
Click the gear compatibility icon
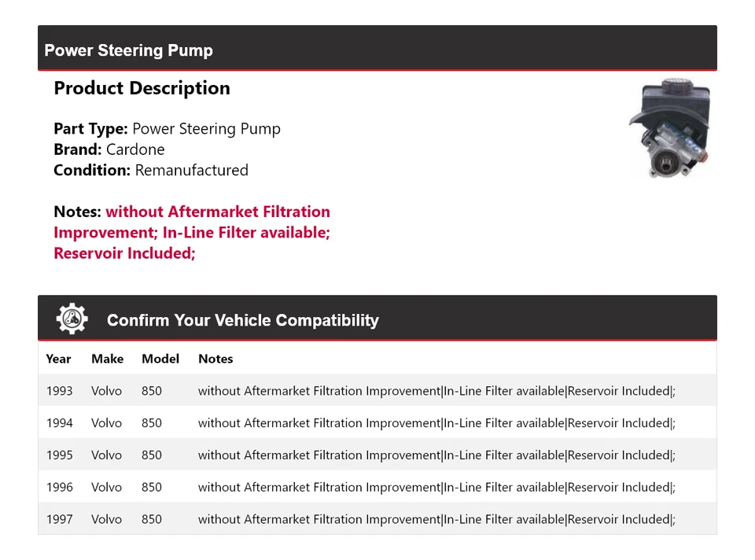click(72, 319)
